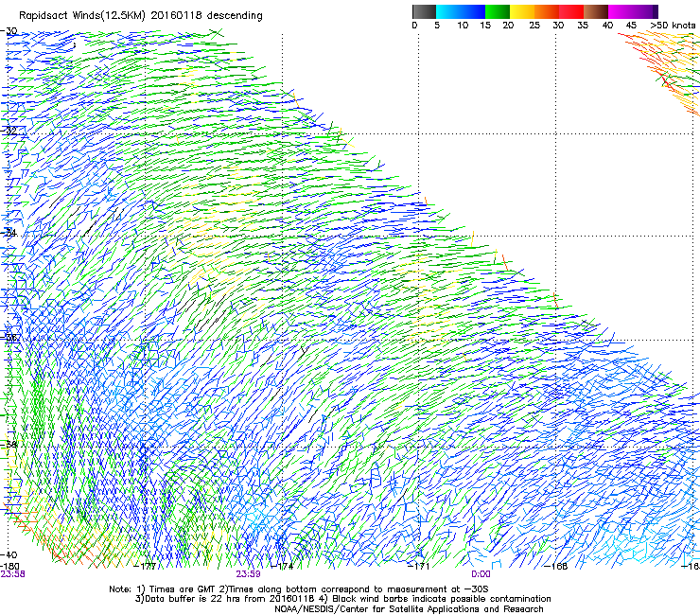Select the blue 5-15 knots legend color

(x=461, y=11)
